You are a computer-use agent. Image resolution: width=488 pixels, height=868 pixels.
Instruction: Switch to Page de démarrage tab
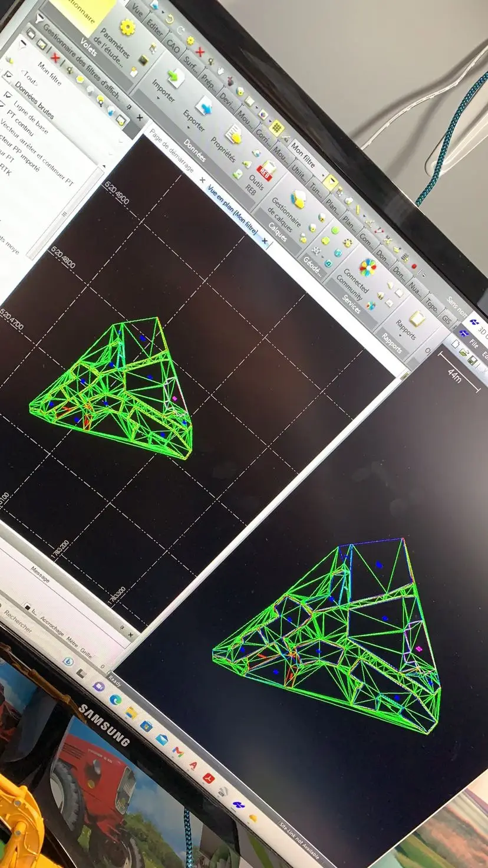(171, 152)
